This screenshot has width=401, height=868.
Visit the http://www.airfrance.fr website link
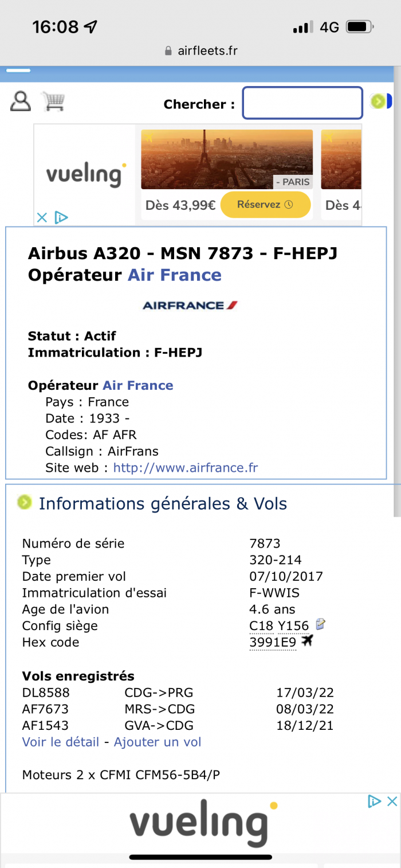[186, 468]
